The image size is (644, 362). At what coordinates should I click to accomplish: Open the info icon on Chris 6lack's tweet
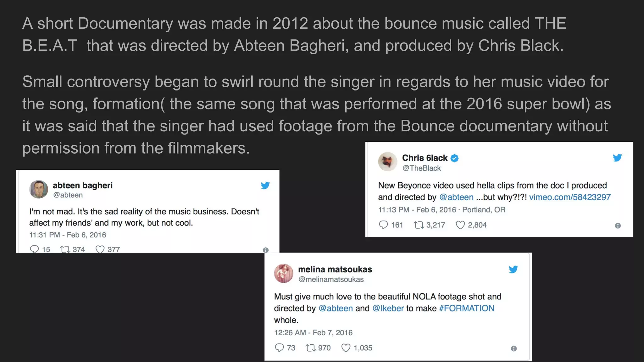(x=618, y=226)
